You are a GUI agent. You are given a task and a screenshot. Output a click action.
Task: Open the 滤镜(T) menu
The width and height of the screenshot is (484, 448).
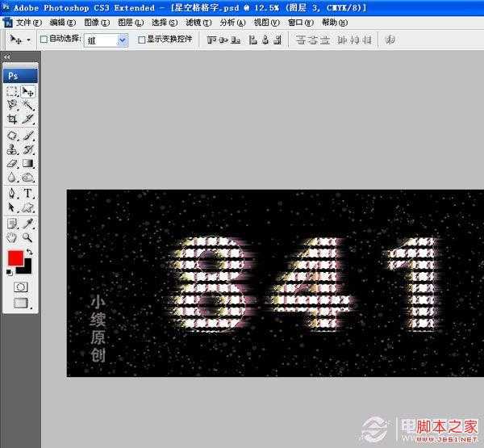(x=198, y=23)
